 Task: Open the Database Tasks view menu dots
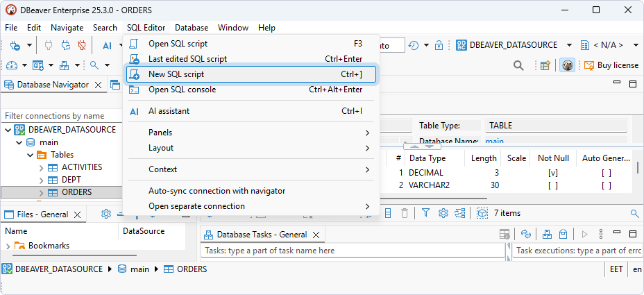tap(601, 234)
